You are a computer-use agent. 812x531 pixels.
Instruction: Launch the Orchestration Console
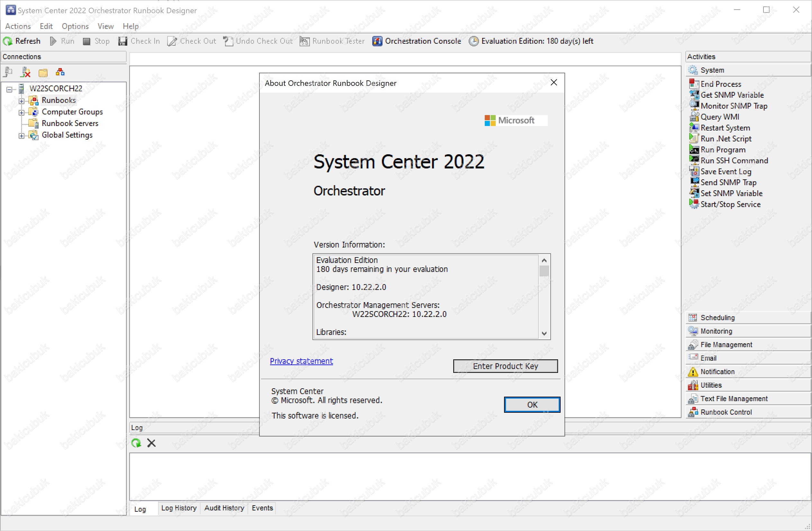click(417, 41)
